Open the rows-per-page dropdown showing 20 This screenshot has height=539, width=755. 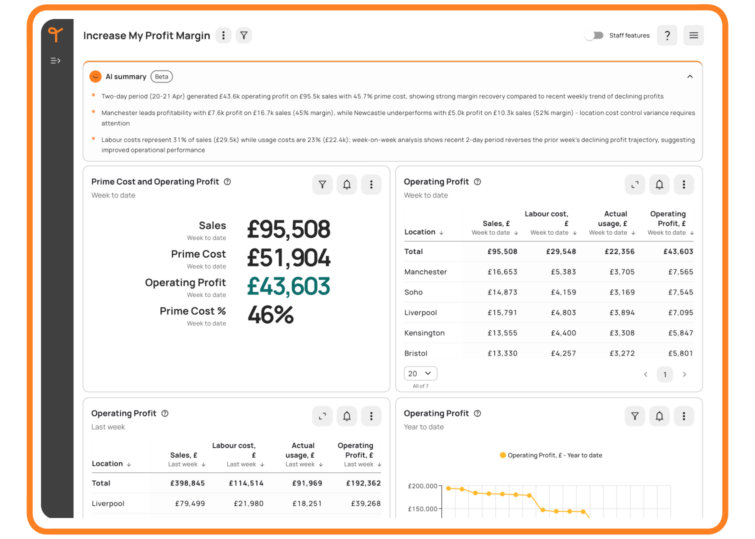[420, 373]
